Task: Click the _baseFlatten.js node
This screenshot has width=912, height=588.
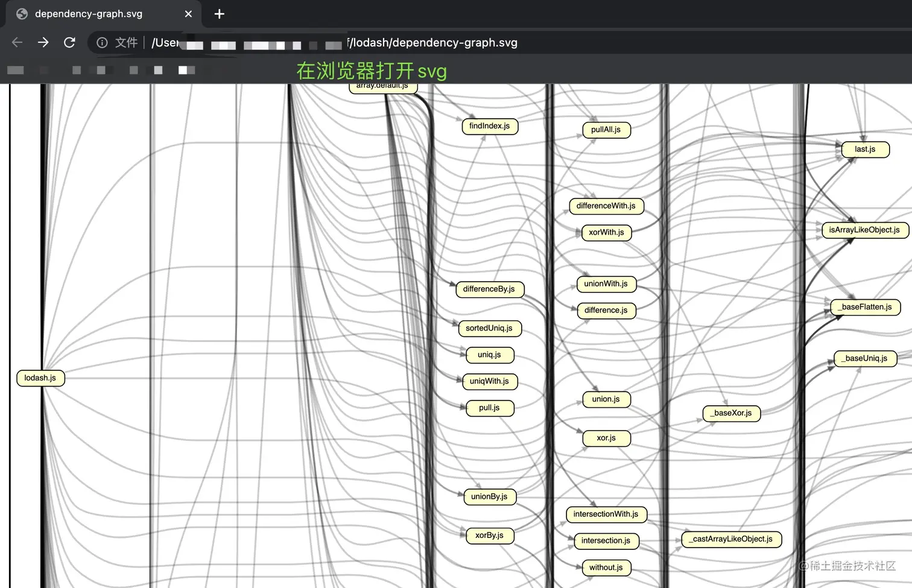Action: pyautogui.click(x=865, y=307)
